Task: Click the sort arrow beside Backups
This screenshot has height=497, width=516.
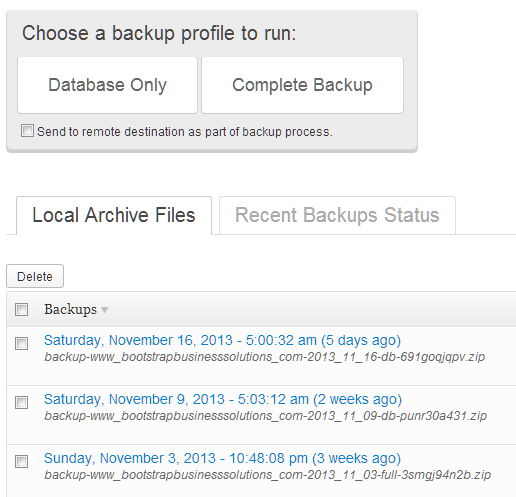Action: coord(104,310)
